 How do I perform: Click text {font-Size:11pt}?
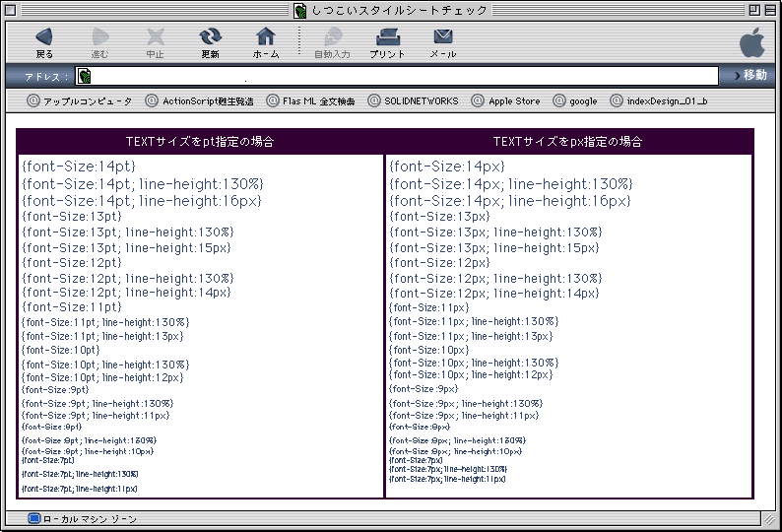tap(72, 307)
